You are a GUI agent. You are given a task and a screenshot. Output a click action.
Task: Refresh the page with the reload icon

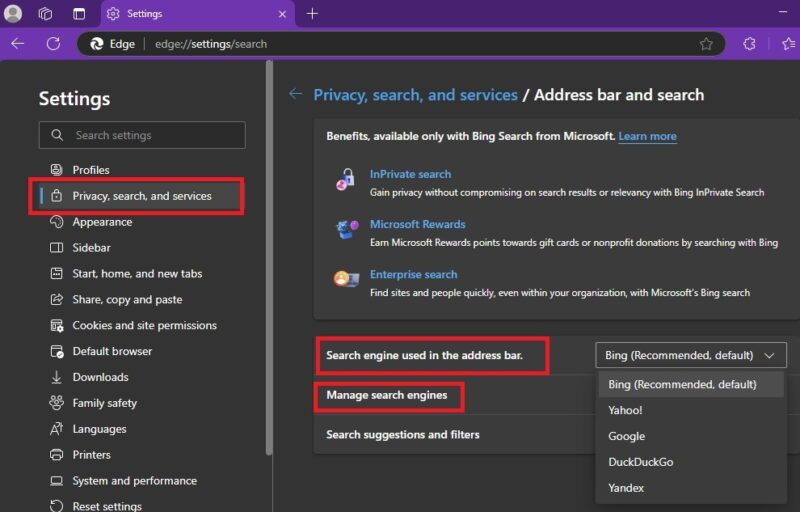54,44
